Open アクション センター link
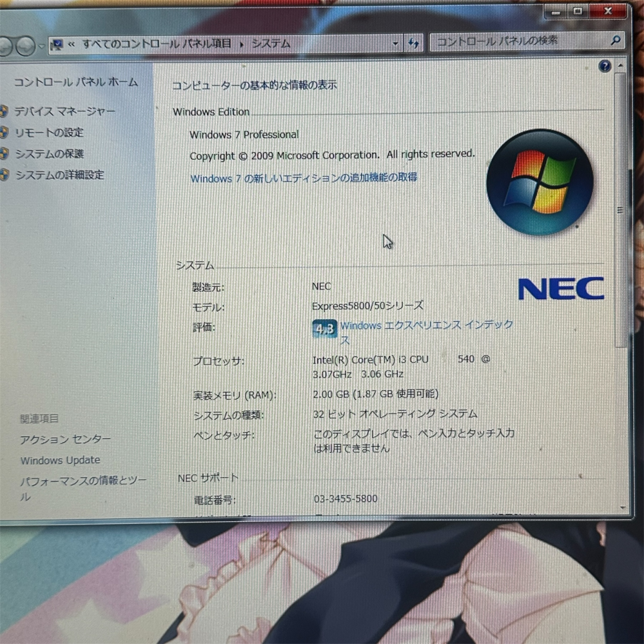644x644 pixels. [x=66, y=440]
